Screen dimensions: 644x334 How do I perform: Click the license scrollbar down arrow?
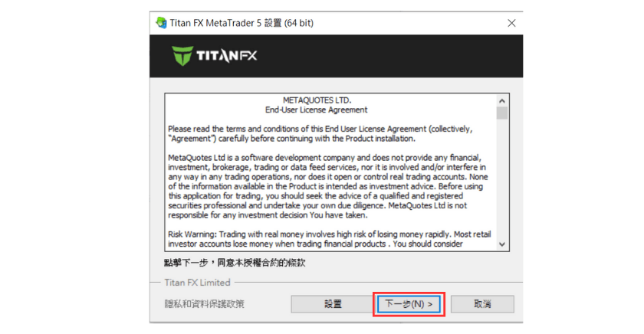point(502,244)
